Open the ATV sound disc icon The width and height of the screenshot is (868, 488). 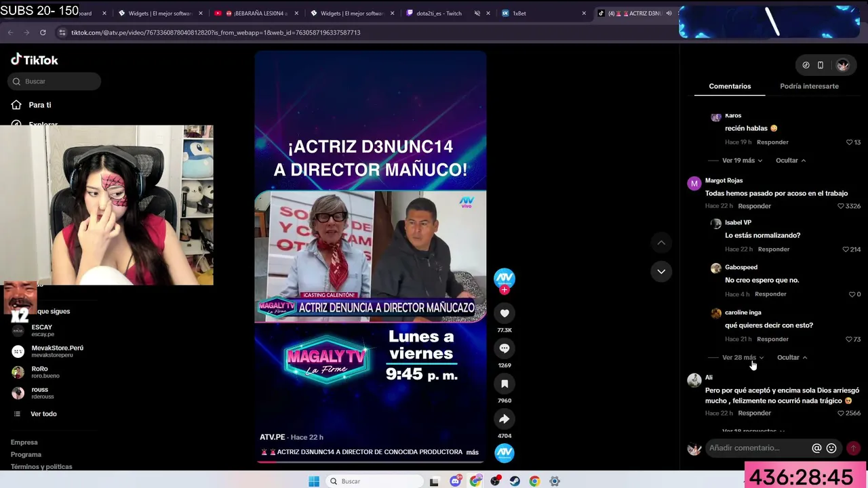tap(505, 453)
